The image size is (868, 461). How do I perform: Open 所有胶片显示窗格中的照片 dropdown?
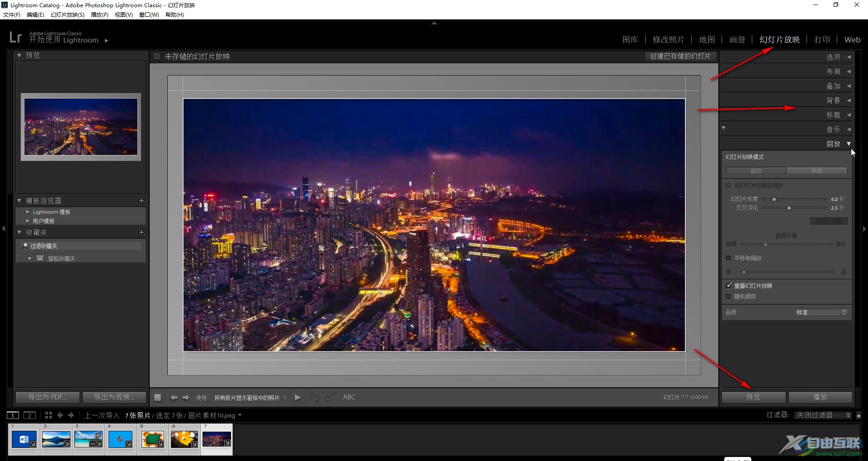(250, 398)
